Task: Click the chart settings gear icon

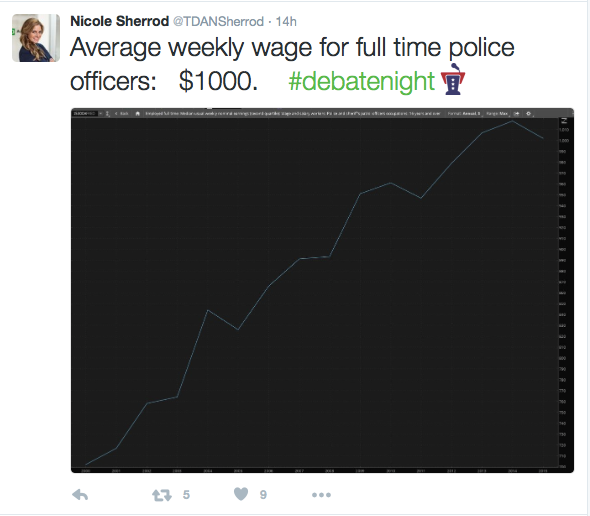Action: [x=529, y=113]
